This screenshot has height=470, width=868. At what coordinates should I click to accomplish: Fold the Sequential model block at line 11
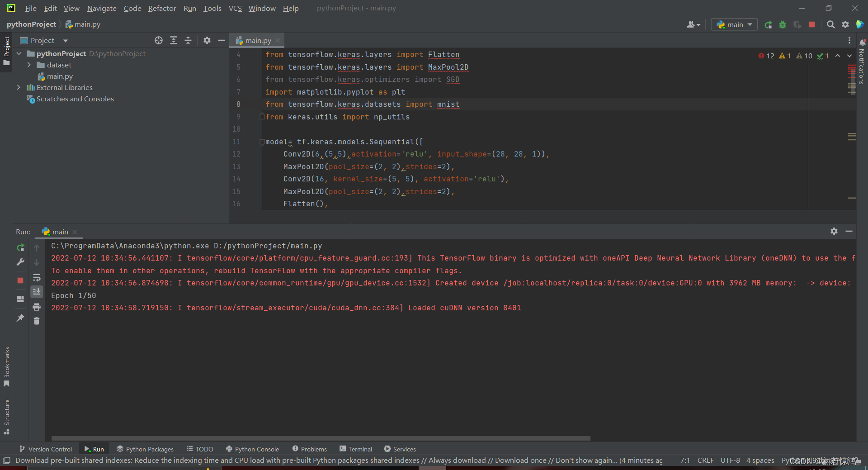(262, 142)
